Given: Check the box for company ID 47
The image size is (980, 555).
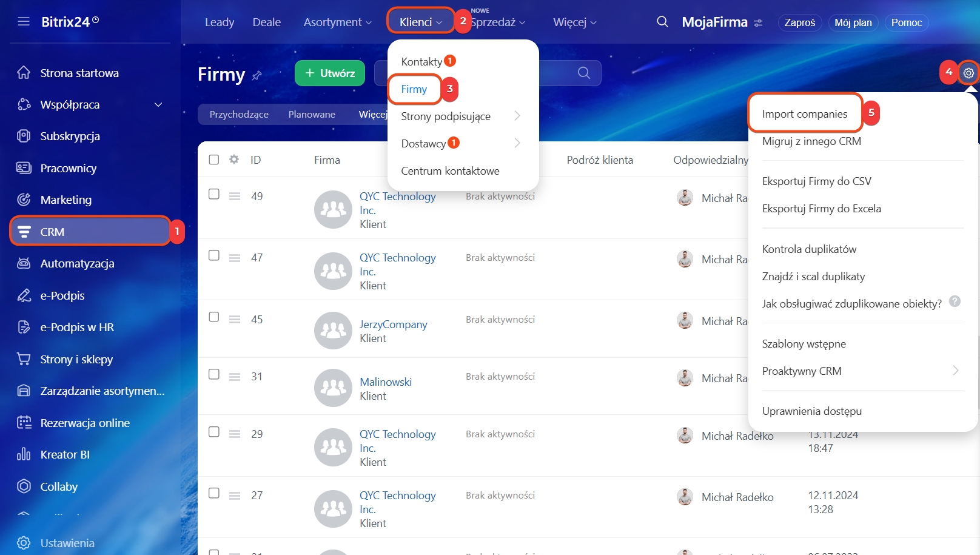Looking at the screenshot, I should (214, 255).
